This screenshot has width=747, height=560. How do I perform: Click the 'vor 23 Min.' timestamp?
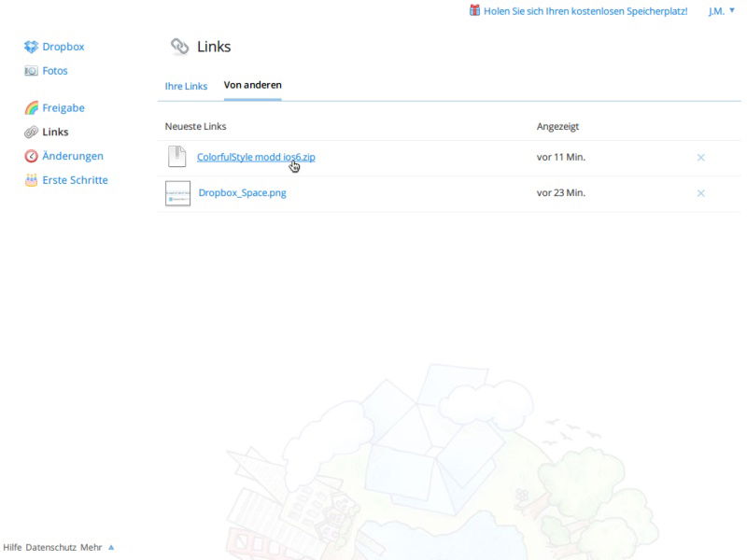561,193
